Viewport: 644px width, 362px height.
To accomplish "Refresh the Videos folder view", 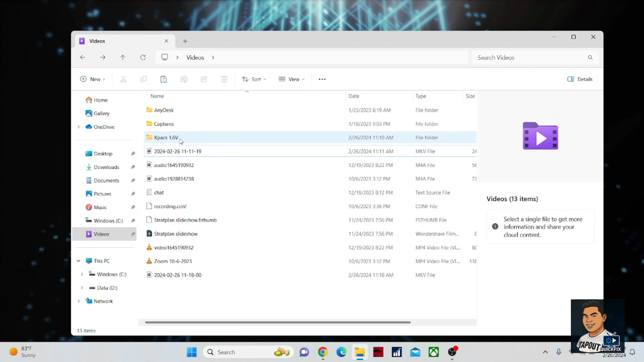I will tap(143, 58).
